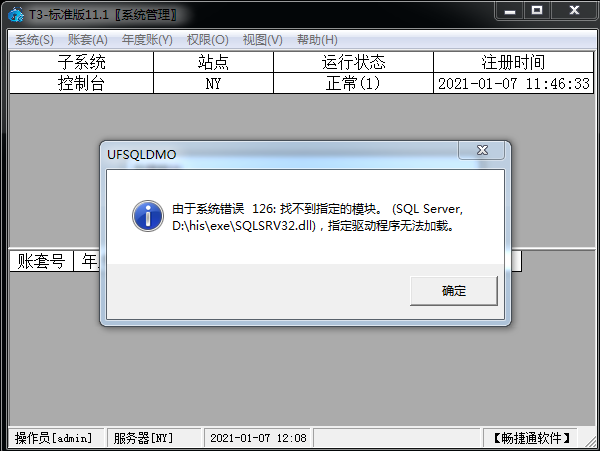Open the 权限(O) menu
Screen dimensions: 600x451
click(207, 40)
